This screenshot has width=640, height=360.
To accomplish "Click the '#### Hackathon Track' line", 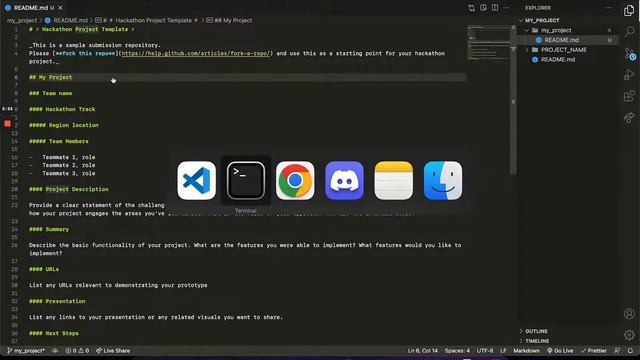I will (62, 109).
